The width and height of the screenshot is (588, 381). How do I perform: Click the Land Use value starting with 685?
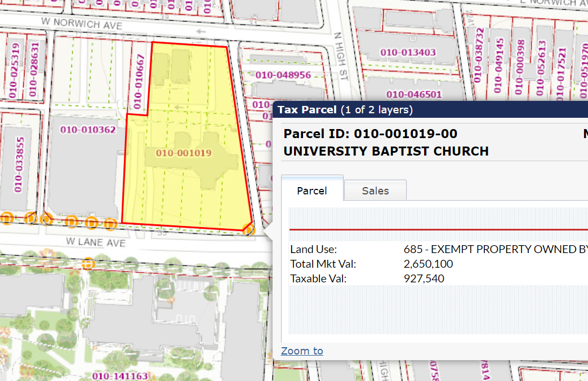[496, 249]
